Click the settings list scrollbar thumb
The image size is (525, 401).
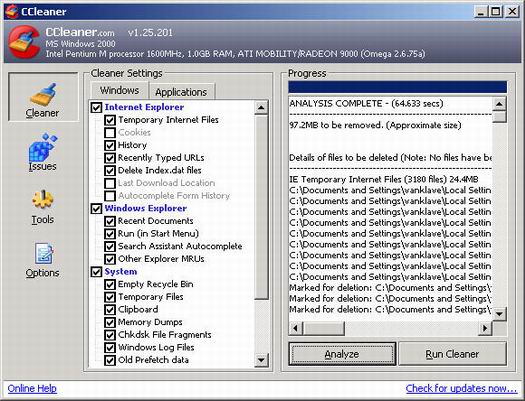(261, 207)
